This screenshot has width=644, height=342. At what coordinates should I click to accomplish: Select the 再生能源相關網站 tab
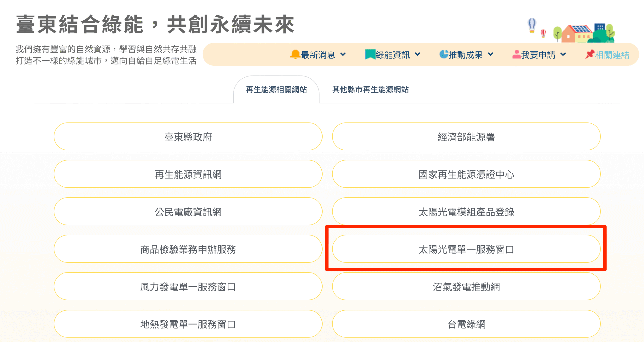pos(276,90)
